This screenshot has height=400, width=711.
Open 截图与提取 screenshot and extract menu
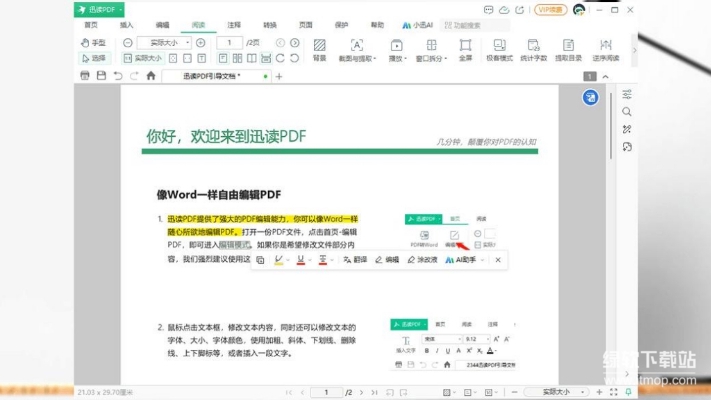357,50
